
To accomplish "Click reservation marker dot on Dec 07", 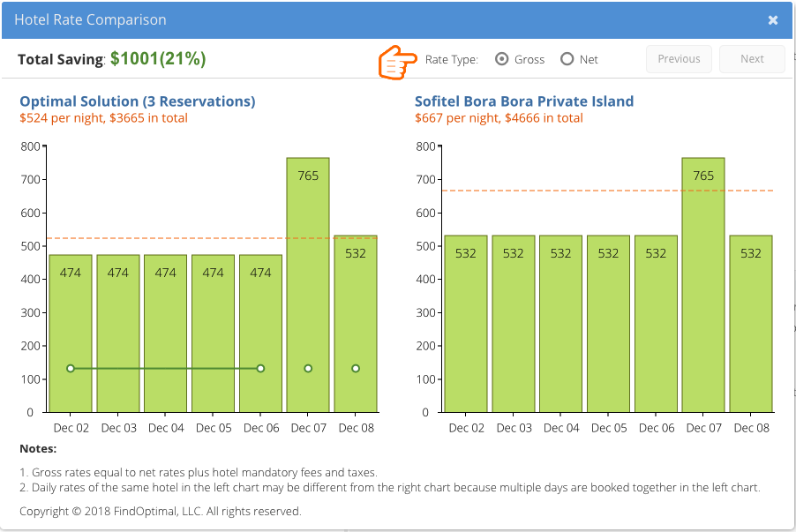I will pos(308,369).
